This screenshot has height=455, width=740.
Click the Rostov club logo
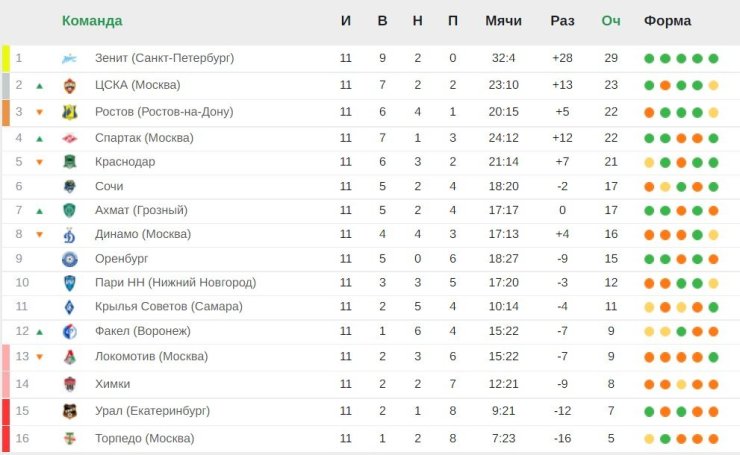(x=69, y=112)
